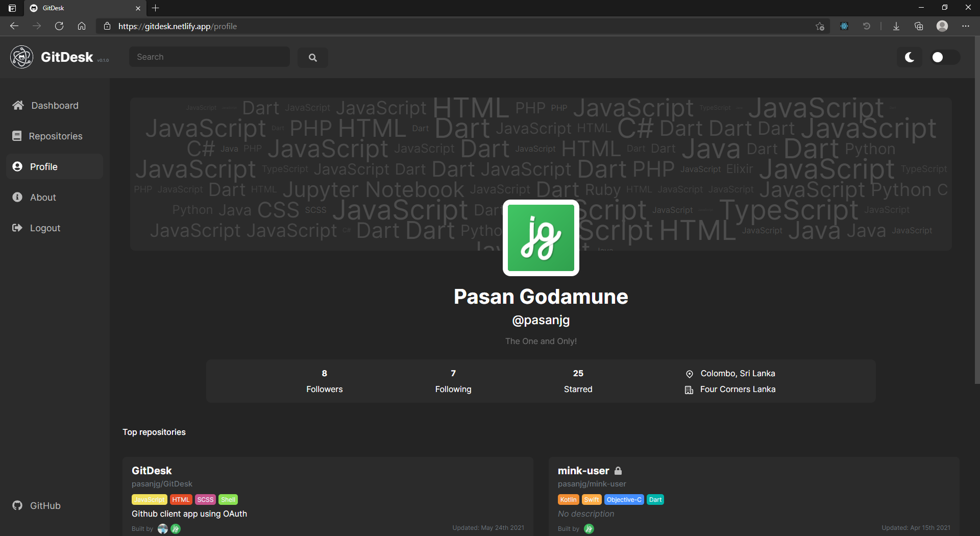980x536 pixels.
Task: Click the location pin icon
Action: [689, 374]
